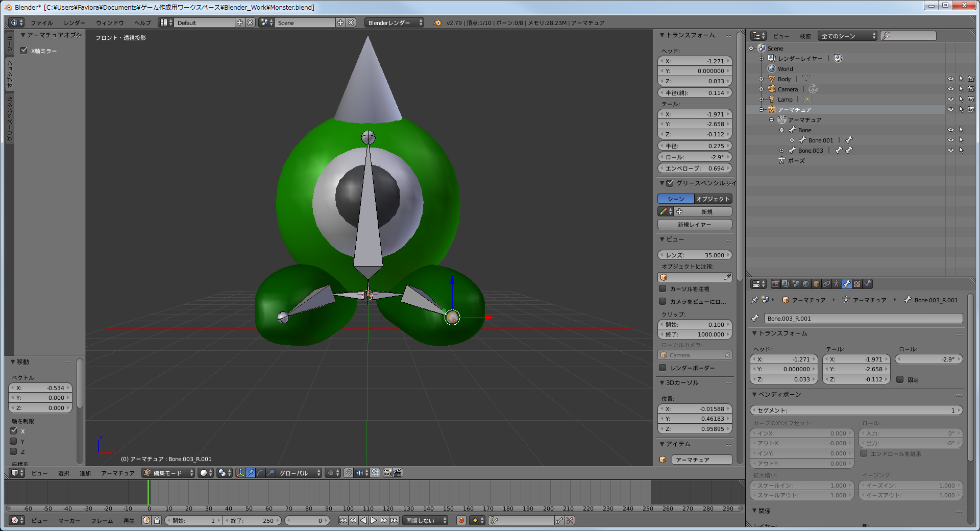Open the グローバル orientation dropdown
Screen dimensions: 980x531
[x=299, y=473]
